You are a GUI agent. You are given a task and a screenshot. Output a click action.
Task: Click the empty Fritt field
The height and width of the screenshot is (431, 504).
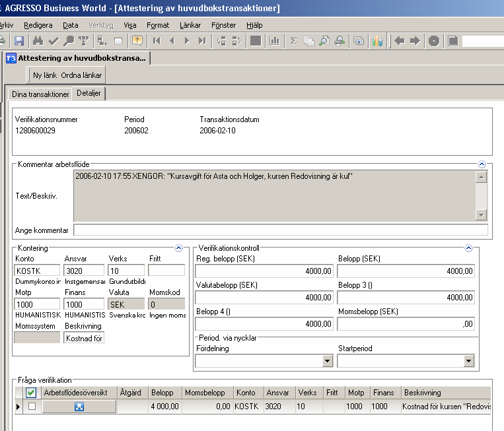166,270
